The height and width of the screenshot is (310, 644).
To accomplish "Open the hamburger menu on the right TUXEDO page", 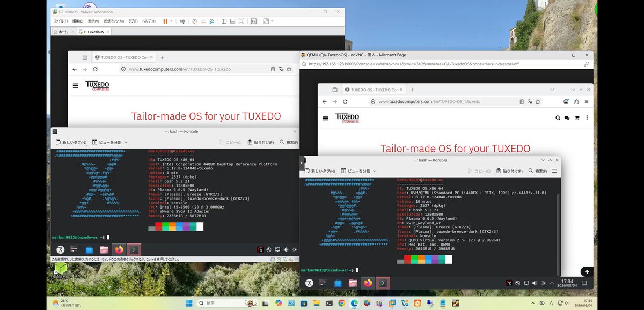I will [325, 118].
